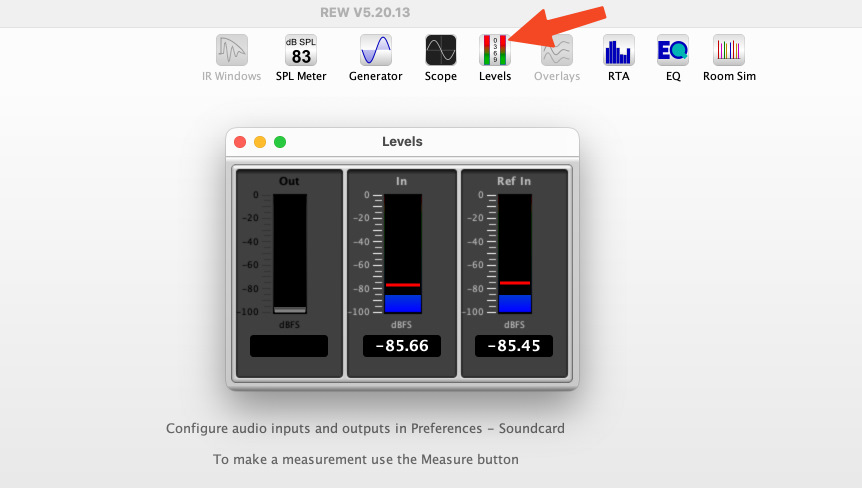Close the Levels window
The height and width of the screenshot is (488, 862).
[240, 142]
